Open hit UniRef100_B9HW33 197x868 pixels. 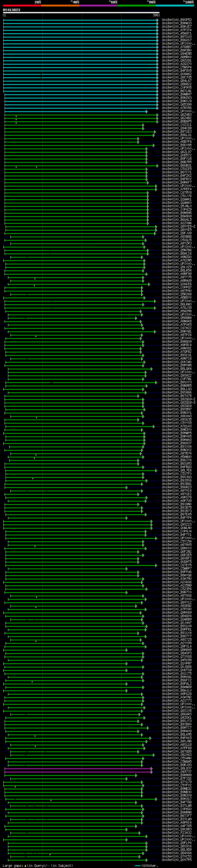[177, 23]
